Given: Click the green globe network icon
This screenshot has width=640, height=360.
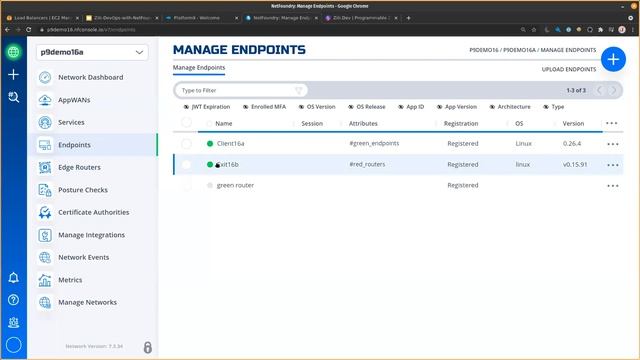Looking at the screenshot, I should click(13, 52).
